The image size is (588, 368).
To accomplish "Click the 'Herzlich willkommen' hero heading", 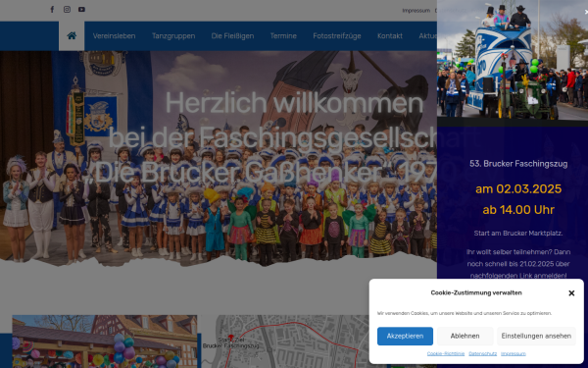I will [294, 103].
